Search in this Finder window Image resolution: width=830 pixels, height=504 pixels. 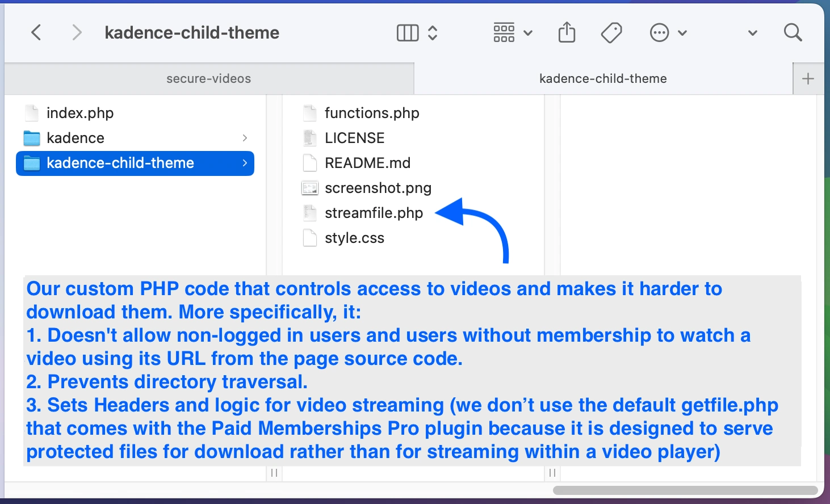793,32
